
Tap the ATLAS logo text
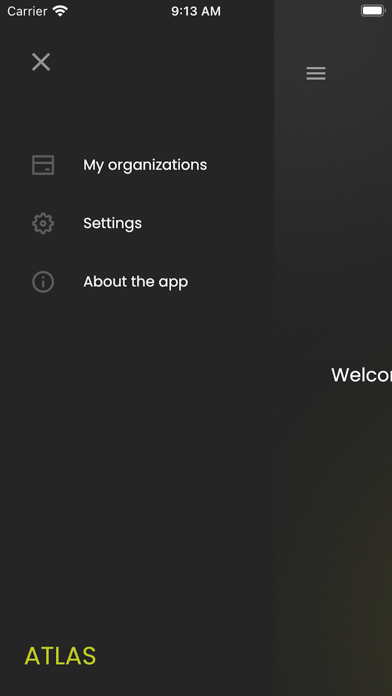[x=60, y=656]
